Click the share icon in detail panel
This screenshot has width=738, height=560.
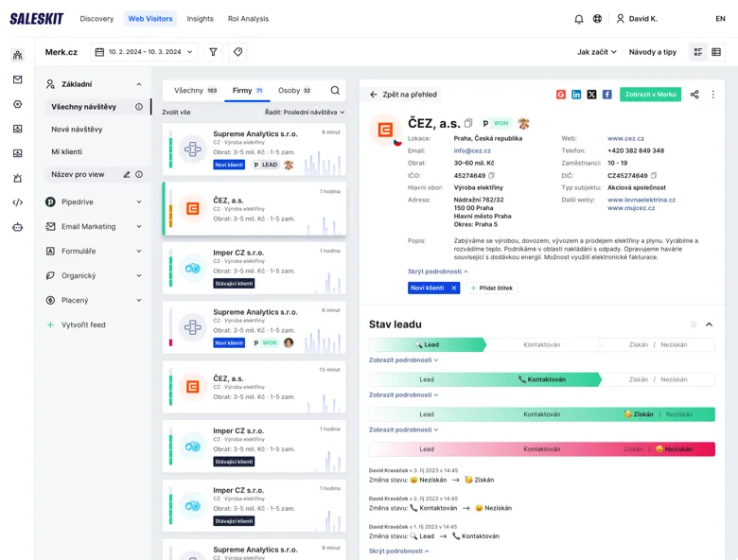point(694,95)
